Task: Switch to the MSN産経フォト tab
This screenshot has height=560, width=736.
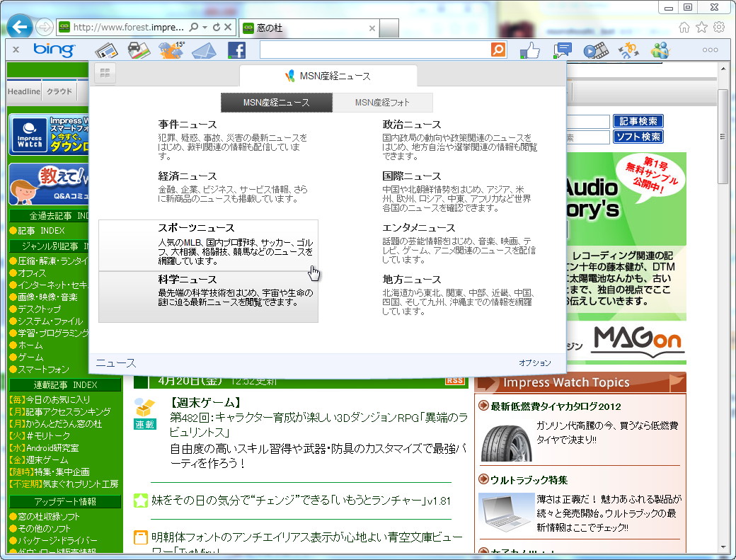Action: 382,102
